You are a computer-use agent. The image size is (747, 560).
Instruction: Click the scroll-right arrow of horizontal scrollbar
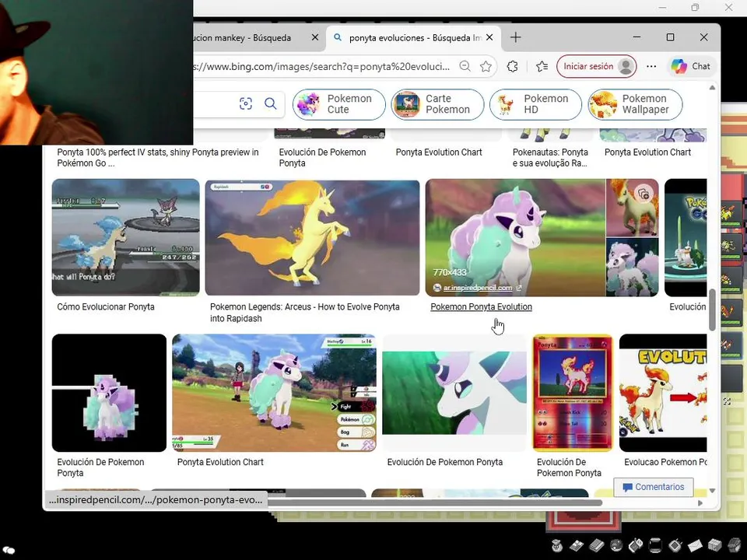coord(700,503)
